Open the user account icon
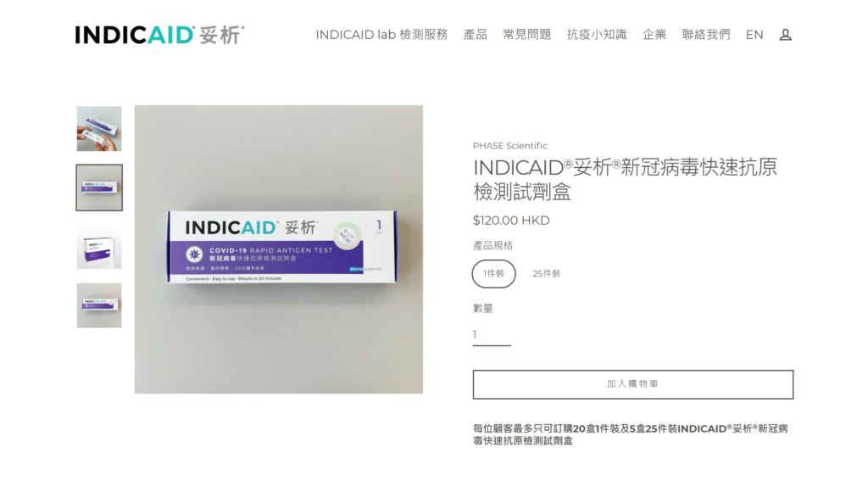Screen dimensions: 868x481 pyautogui.click(x=785, y=35)
